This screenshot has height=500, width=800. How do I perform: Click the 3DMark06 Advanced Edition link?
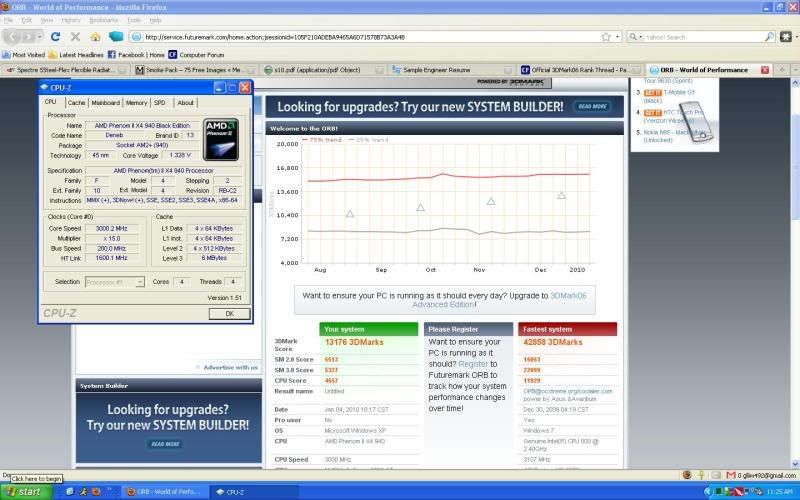click(x=498, y=300)
